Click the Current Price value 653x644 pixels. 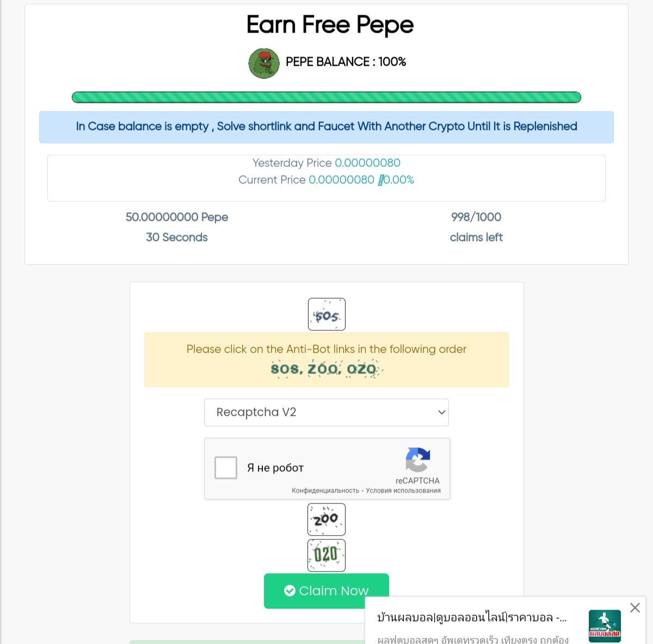(x=341, y=180)
